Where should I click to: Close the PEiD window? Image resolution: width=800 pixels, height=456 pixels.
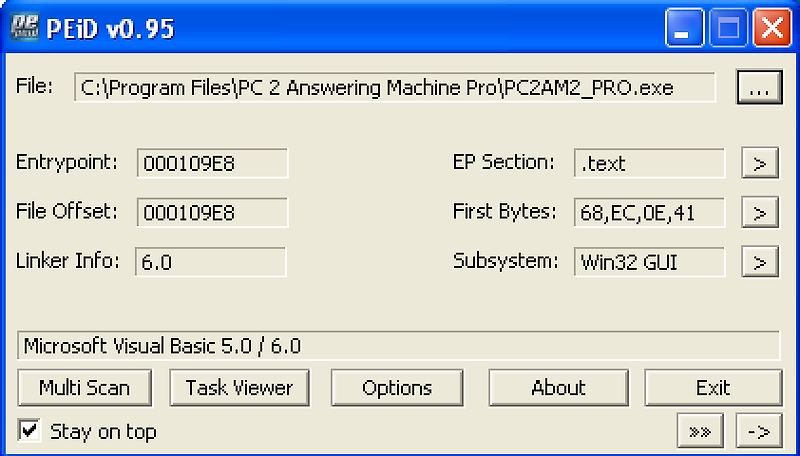click(x=772, y=28)
